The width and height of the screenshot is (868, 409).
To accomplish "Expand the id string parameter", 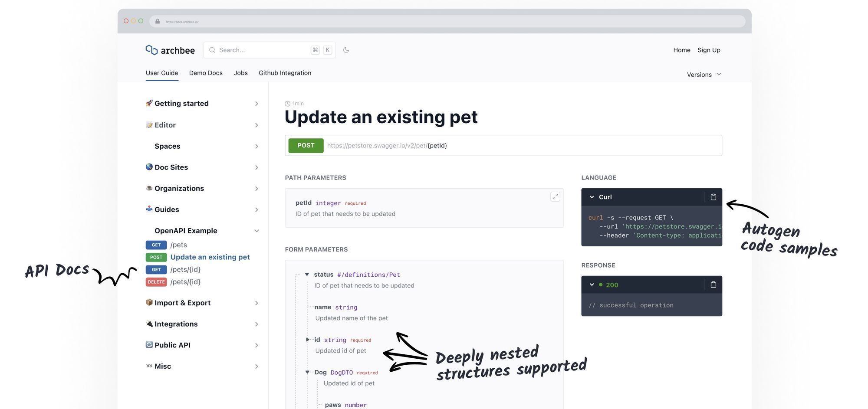I will pos(307,340).
